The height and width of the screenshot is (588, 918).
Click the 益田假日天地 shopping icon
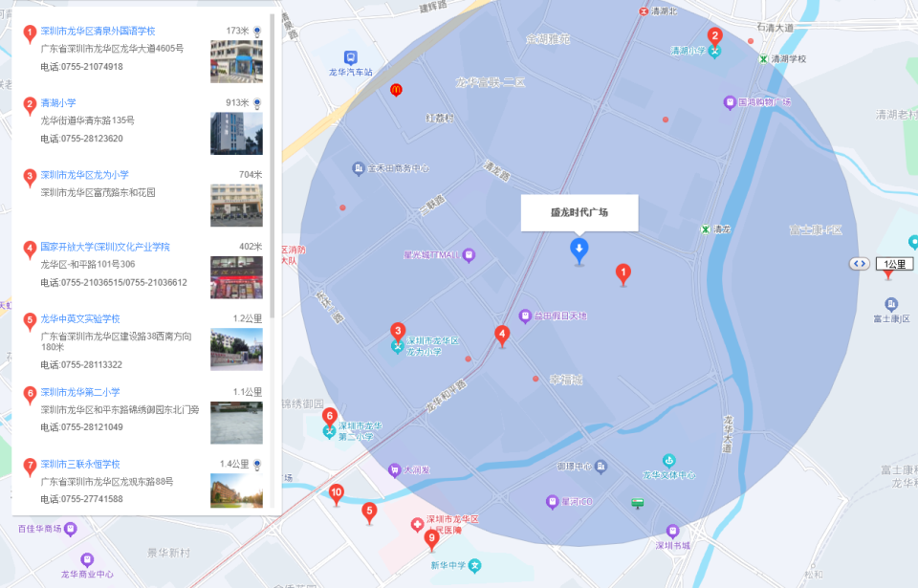click(x=525, y=316)
